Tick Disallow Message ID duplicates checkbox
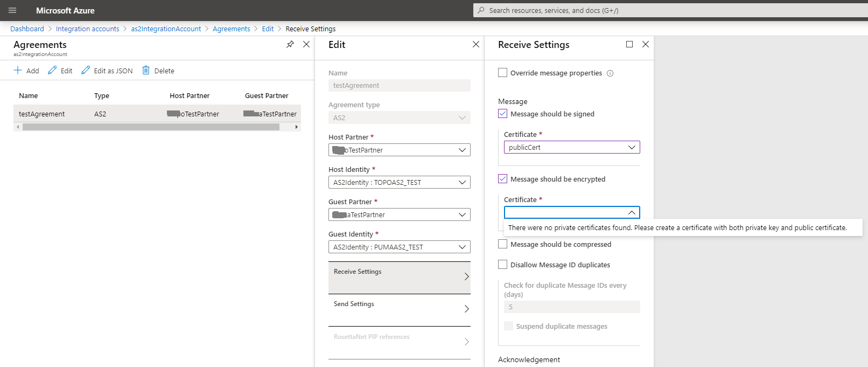This screenshot has height=367, width=868. (x=503, y=265)
